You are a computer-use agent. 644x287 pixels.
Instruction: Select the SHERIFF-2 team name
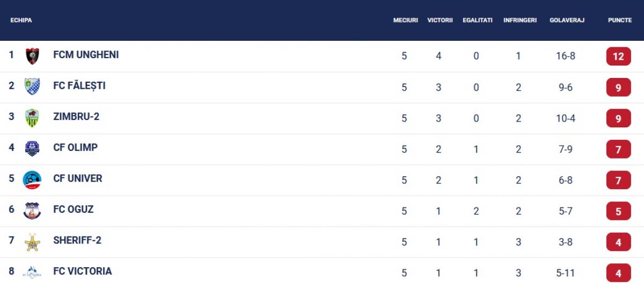(x=77, y=240)
